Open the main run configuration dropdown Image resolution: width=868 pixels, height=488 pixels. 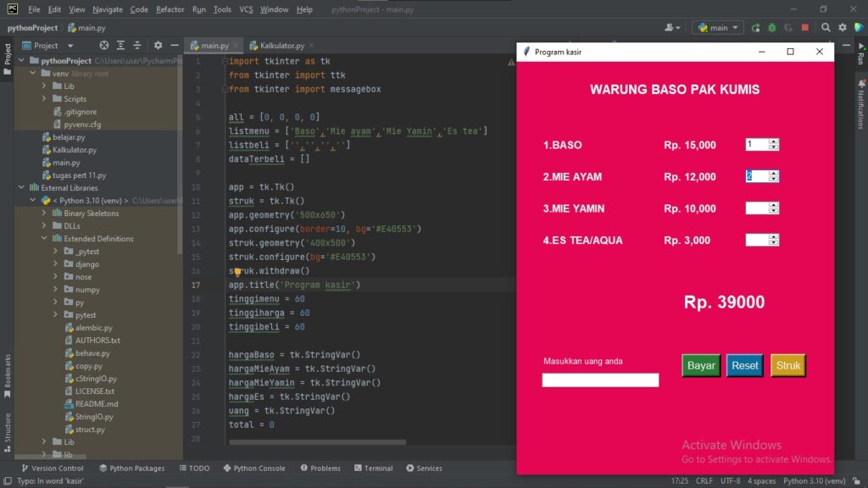(717, 28)
